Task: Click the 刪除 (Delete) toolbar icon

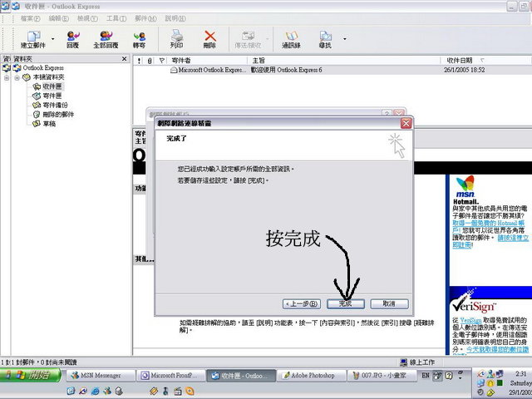Action: point(209,37)
